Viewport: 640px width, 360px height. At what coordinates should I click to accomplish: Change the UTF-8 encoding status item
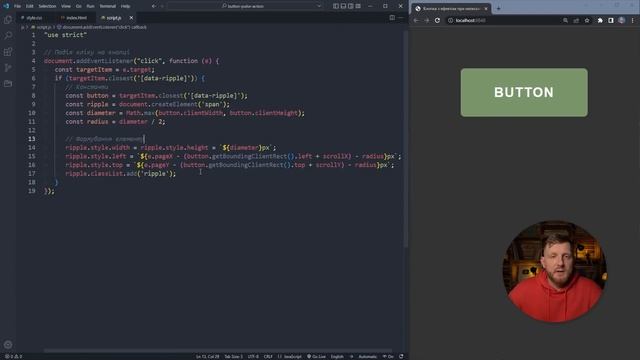coord(253,357)
